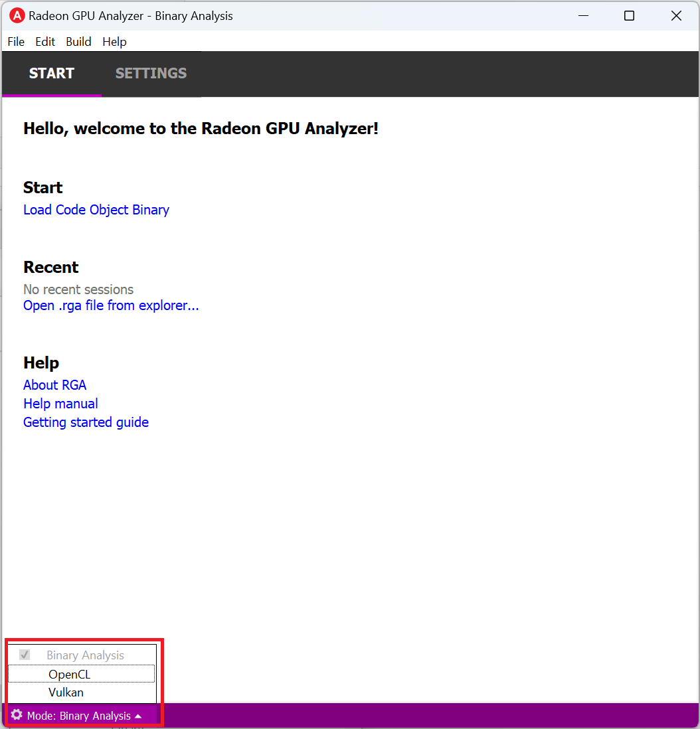700x729 pixels.
Task: Choose OpenCL from the mode list
Action: [x=70, y=674]
